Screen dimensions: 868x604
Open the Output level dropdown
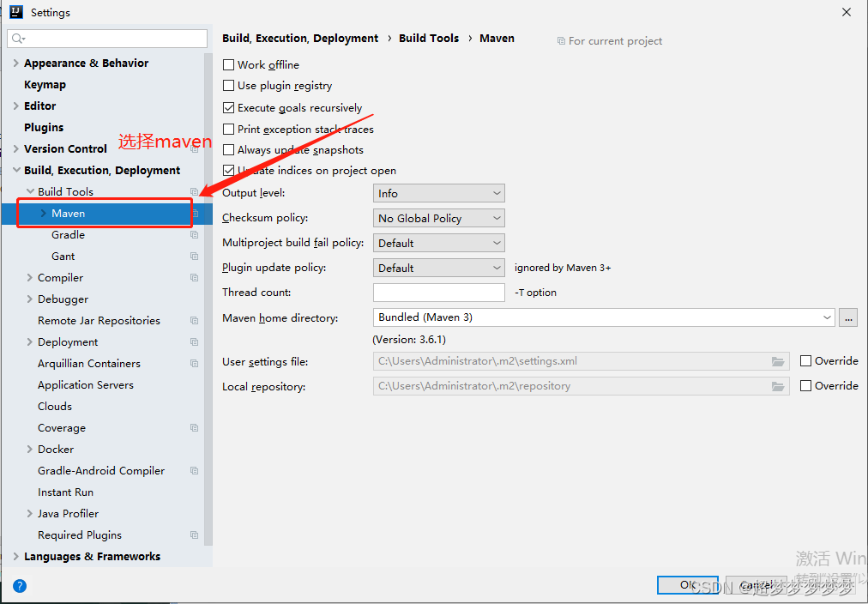[439, 193]
